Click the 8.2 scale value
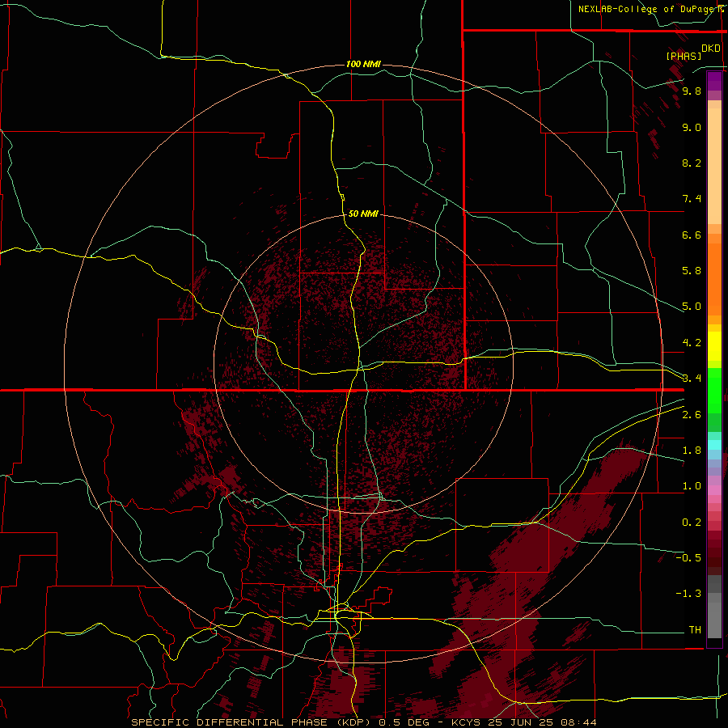The image size is (728, 728). pyautogui.click(x=692, y=163)
